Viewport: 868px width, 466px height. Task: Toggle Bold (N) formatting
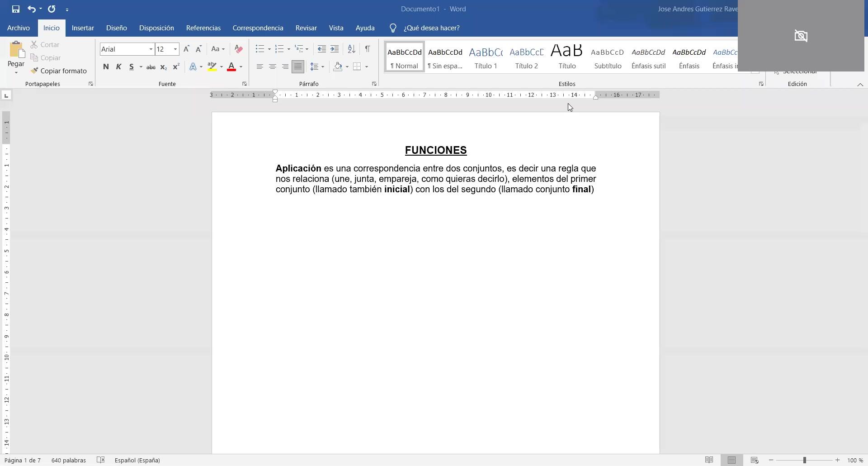[x=106, y=67]
